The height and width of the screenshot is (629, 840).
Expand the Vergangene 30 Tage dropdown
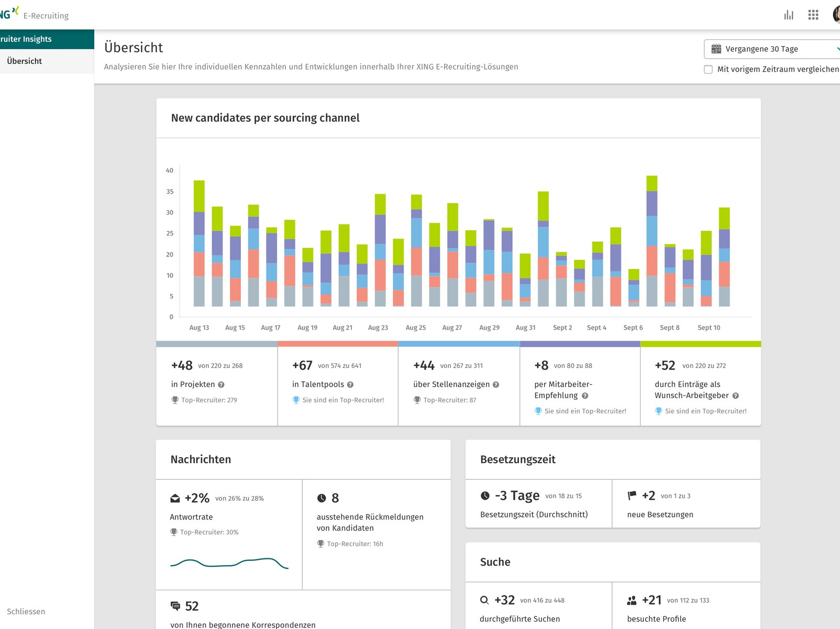pyautogui.click(x=772, y=49)
